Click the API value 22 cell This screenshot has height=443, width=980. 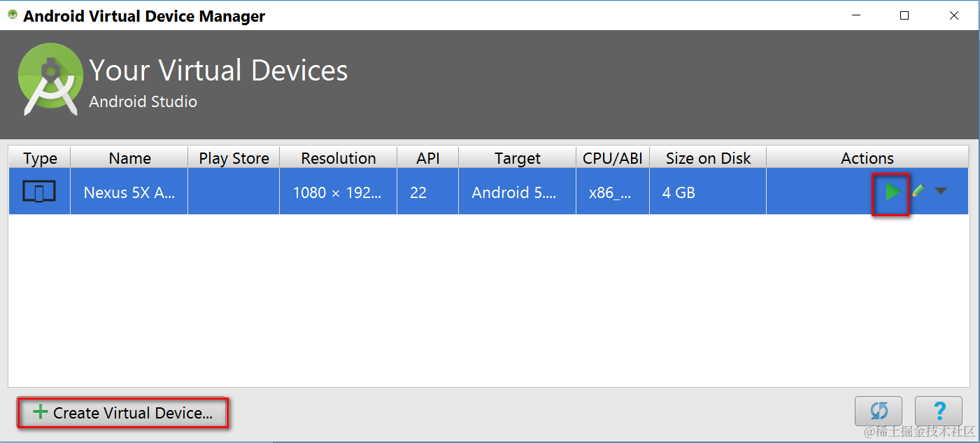[x=427, y=192]
